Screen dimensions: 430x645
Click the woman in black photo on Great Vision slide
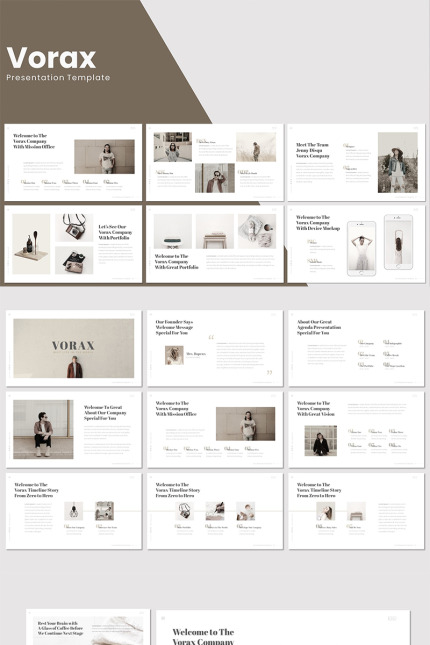pos(321,441)
